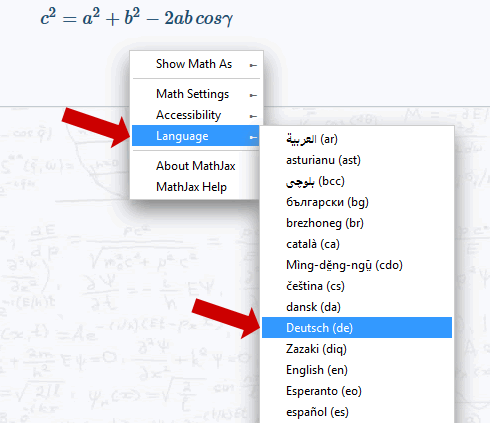This screenshot has height=423, width=490.
Task: Open MathJax Help
Action: [x=196, y=187]
